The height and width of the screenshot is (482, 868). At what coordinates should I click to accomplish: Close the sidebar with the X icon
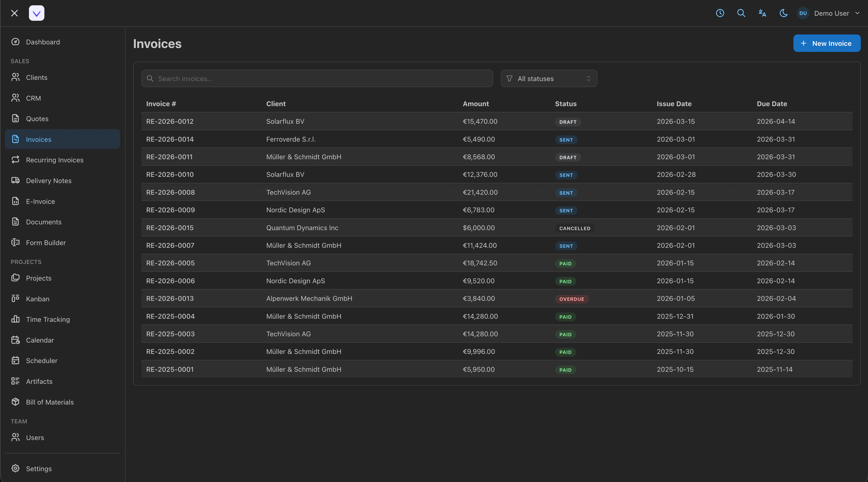(x=14, y=13)
